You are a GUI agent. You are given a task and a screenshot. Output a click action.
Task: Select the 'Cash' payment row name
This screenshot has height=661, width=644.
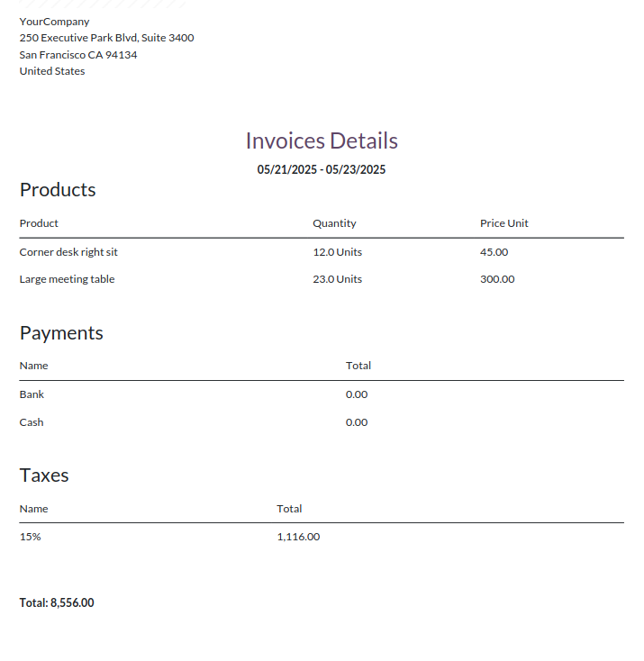[32, 422]
